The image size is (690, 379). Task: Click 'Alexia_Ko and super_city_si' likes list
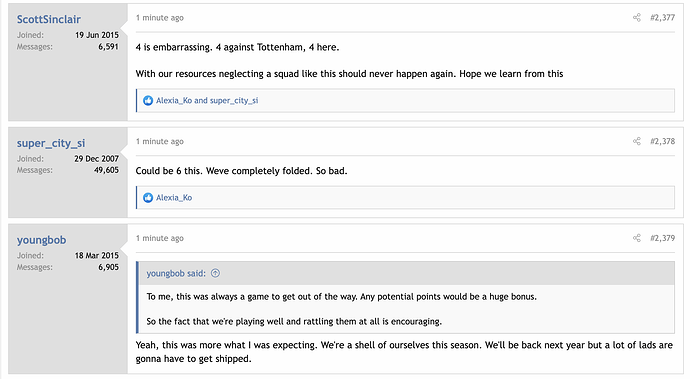click(207, 100)
